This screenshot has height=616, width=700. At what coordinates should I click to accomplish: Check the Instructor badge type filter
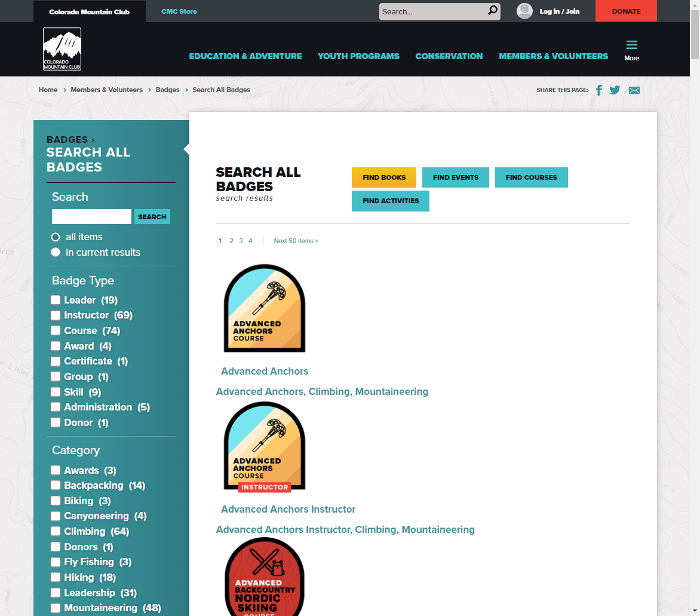56,315
